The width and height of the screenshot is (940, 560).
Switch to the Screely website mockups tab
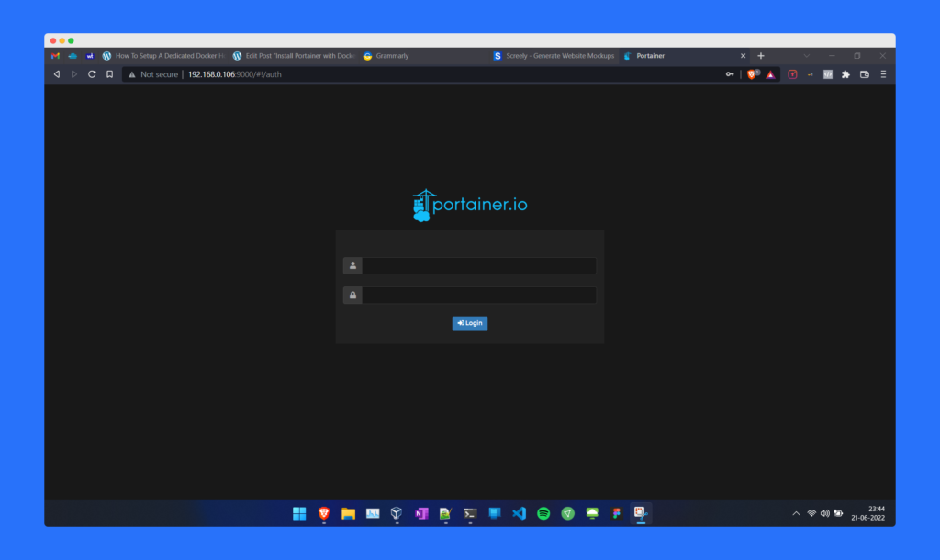tap(553, 56)
